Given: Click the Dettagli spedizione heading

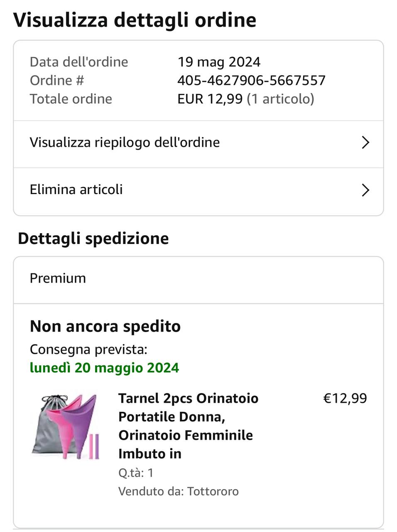Looking at the screenshot, I should [x=93, y=239].
